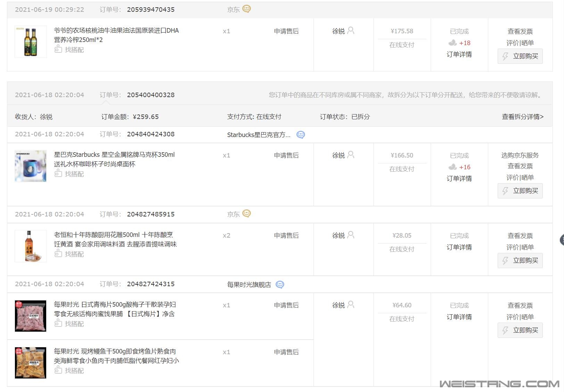Click 评价|晒单 for walnut oil order
This screenshot has width=564, height=392.
(520, 43)
